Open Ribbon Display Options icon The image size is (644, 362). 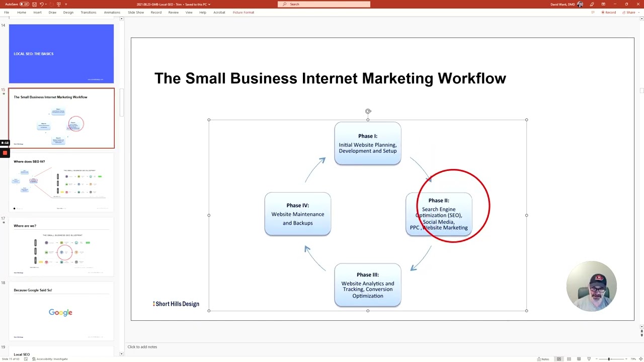603,4
